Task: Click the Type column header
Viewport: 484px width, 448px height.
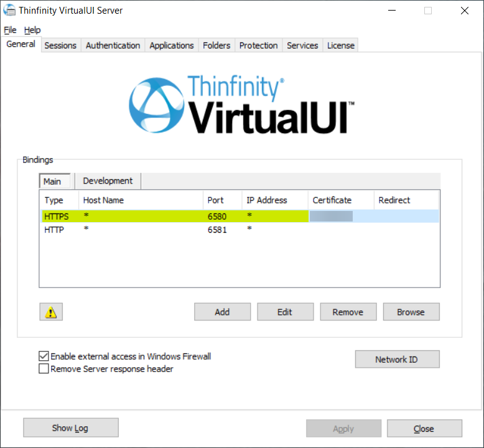Action: (x=59, y=200)
